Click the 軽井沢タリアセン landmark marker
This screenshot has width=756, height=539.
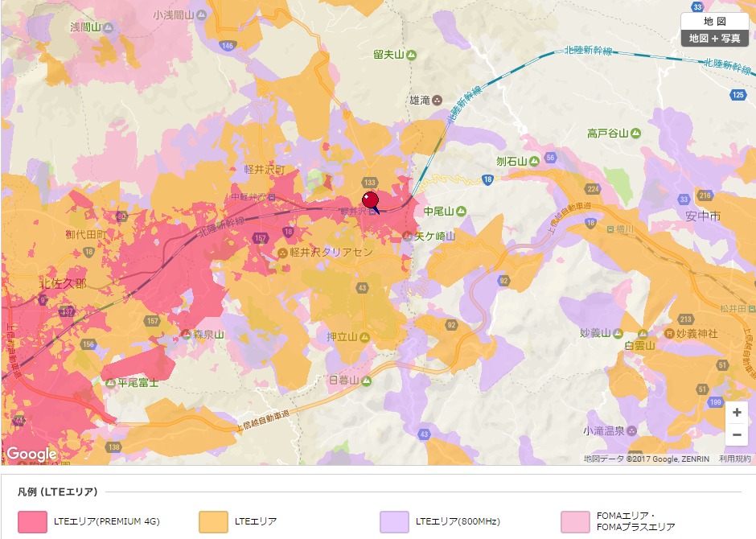point(282,253)
